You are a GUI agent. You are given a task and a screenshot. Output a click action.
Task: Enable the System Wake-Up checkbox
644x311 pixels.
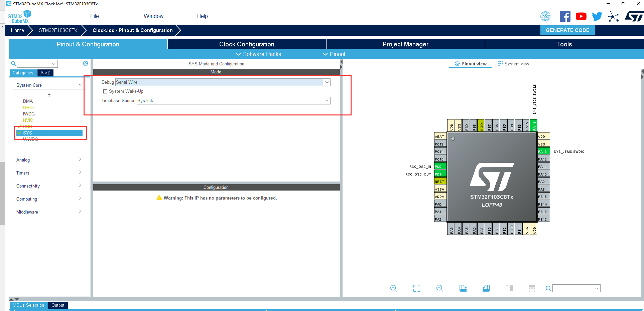(105, 91)
